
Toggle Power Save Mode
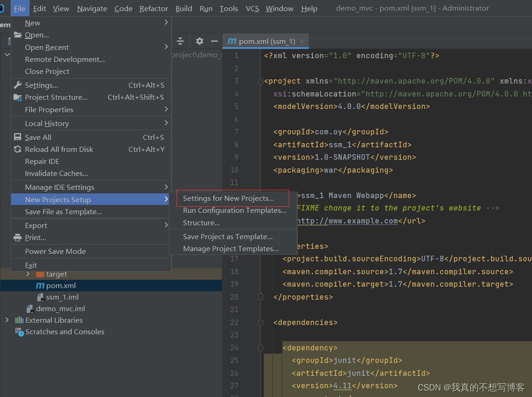[91, 251]
